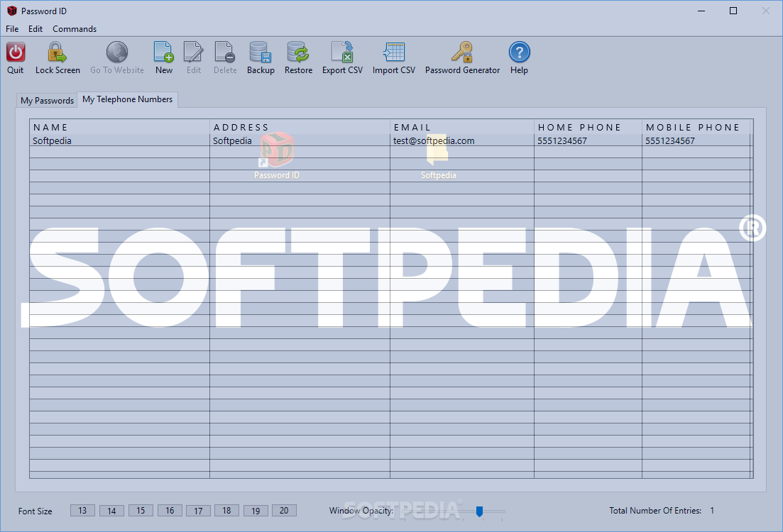The image size is (783, 532).
Task: Click the Window Opacity slider handle
Action: (479, 511)
